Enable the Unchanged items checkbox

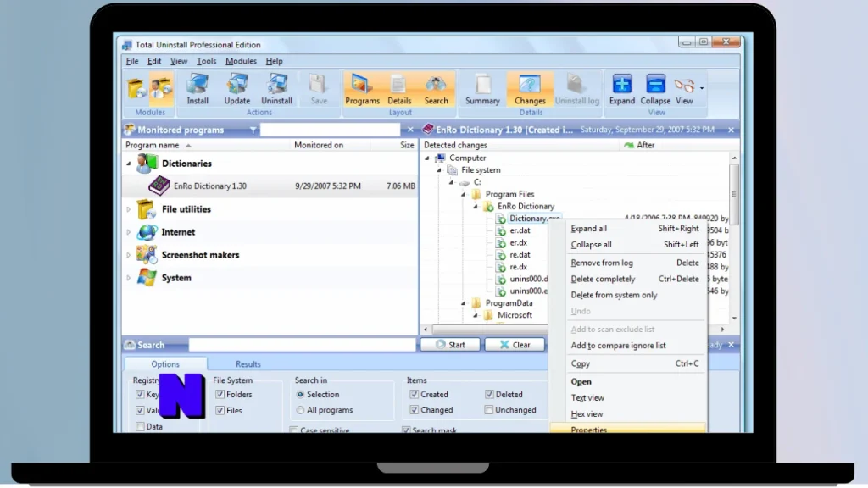488,410
